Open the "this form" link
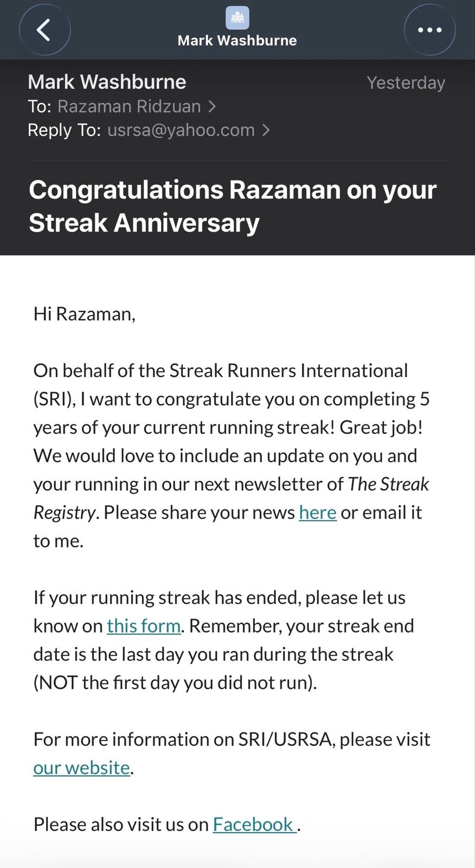The height and width of the screenshot is (868, 475). (x=144, y=626)
